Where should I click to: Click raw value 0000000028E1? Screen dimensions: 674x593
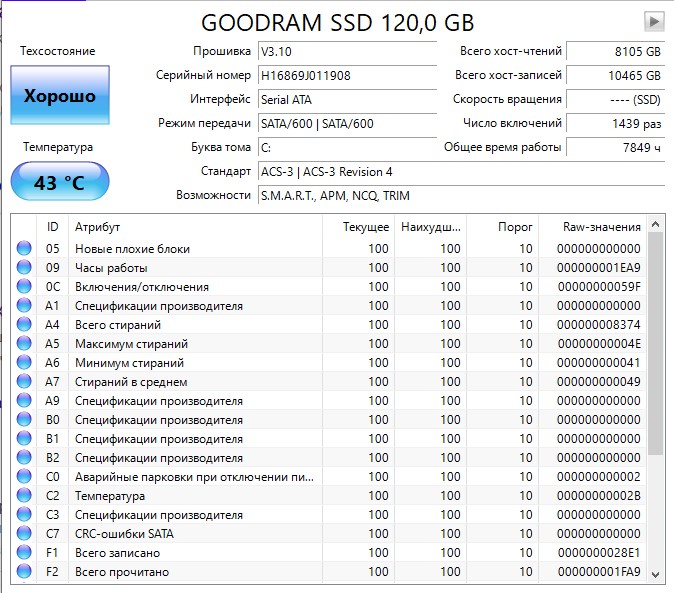click(599, 553)
